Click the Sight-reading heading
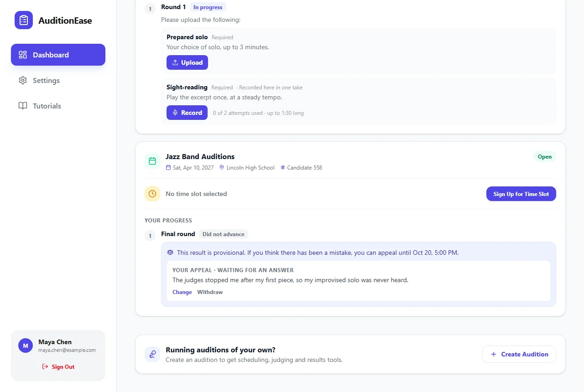The image size is (584, 392). (x=187, y=87)
